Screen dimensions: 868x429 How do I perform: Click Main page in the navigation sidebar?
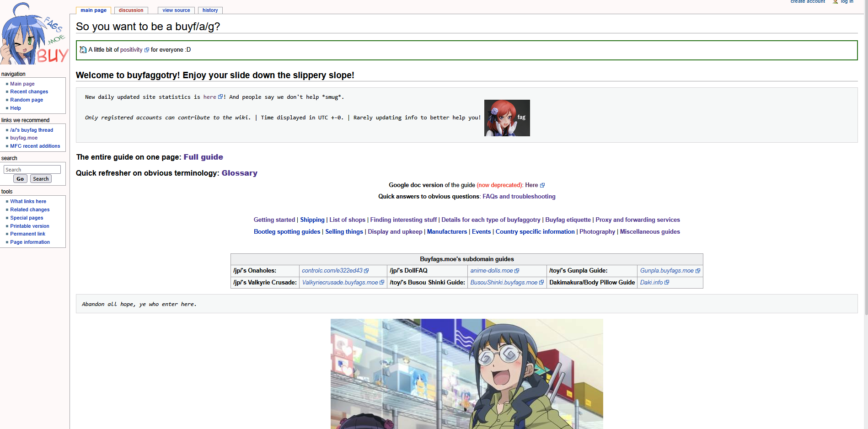pos(22,84)
